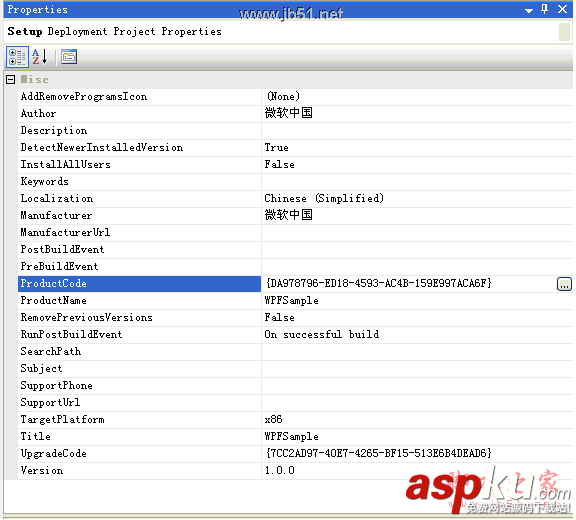The width and height of the screenshot is (576, 520).
Task: Select the PostBuildEvent property
Action: pyautogui.click(x=140, y=250)
